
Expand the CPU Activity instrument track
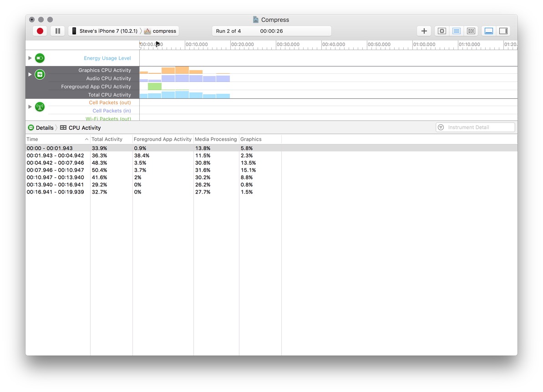point(30,74)
